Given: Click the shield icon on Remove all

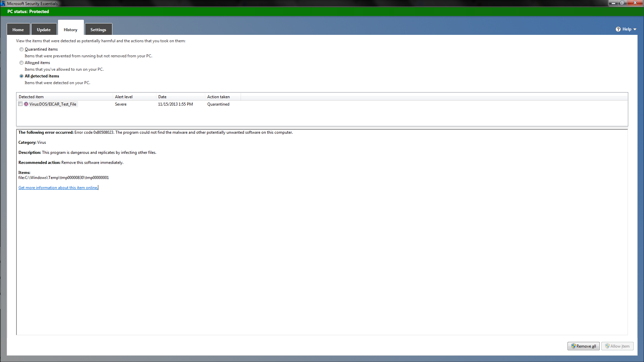Looking at the screenshot, I should [x=574, y=346].
